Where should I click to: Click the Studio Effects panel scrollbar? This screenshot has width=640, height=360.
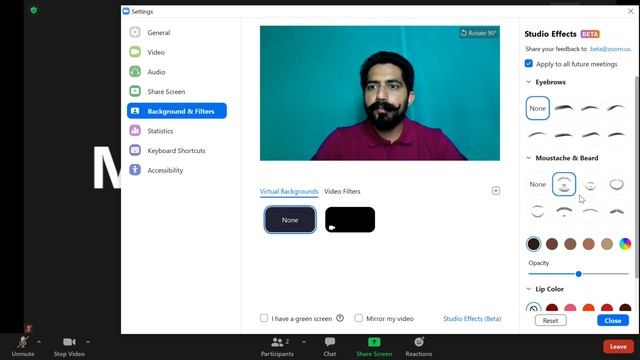coord(637,178)
